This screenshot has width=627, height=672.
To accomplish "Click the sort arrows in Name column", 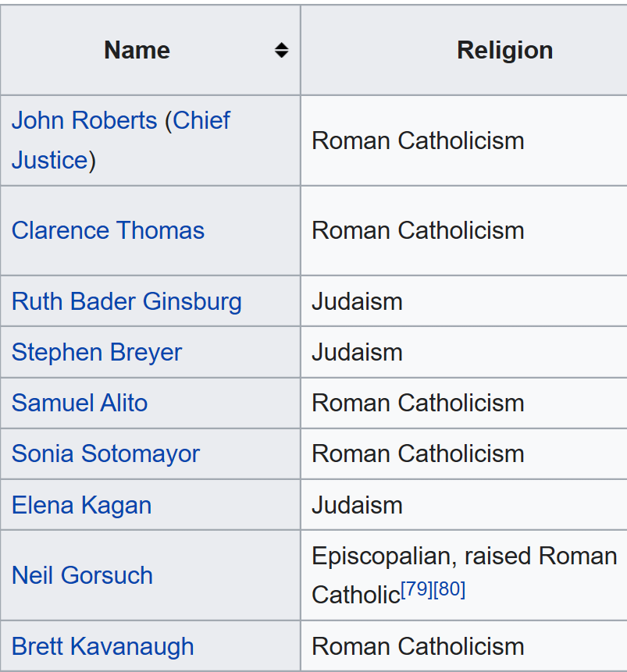I will click(x=281, y=51).
